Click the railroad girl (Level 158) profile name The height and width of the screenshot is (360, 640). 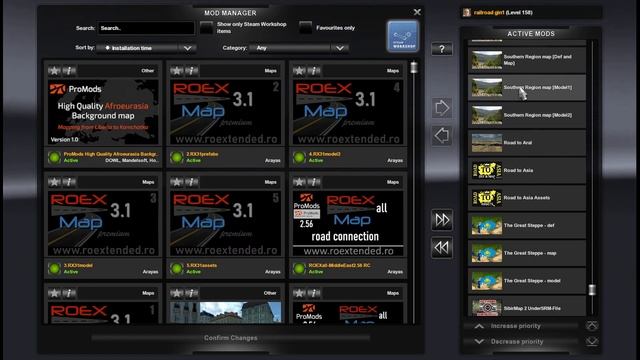tap(503, 13)
